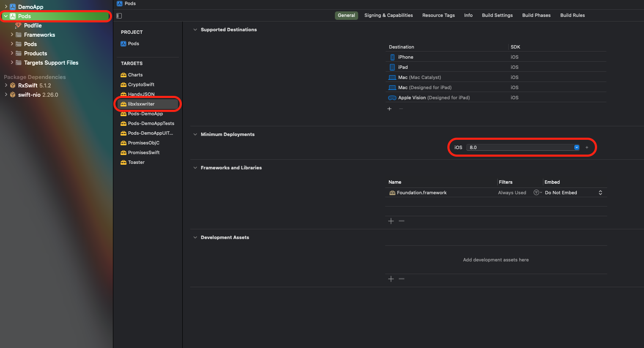Expand the DemoApp project tree

[x=6, y=7]
